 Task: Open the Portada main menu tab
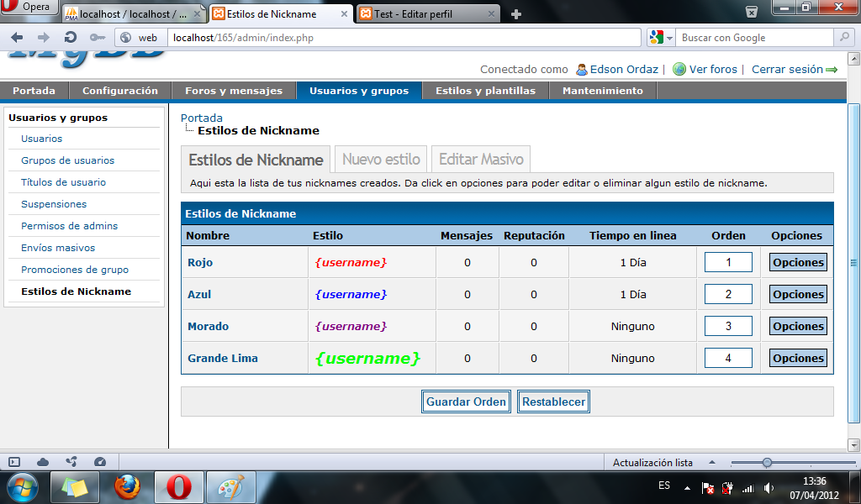click(x=34, y=91)
